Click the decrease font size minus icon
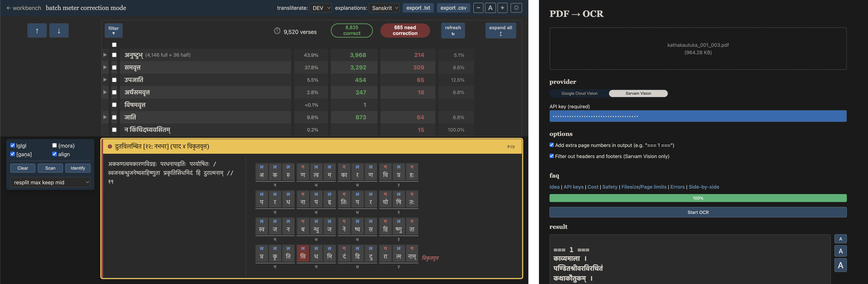Image resolution: width=868 pixels, height=284 pixels. tap(478, 8)
